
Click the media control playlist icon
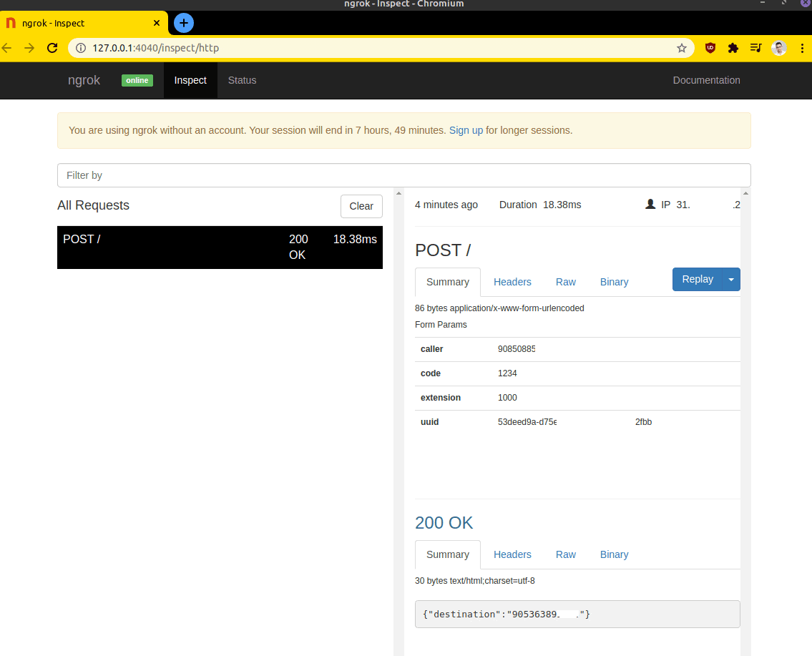tap(755, 48)
